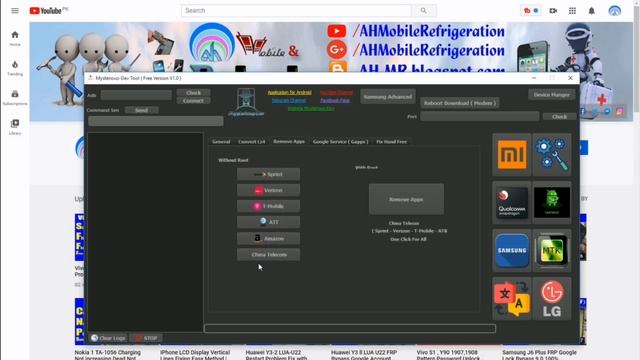640x360 pixels.
Task: Click the Port input field
Action: coord(480,116)
